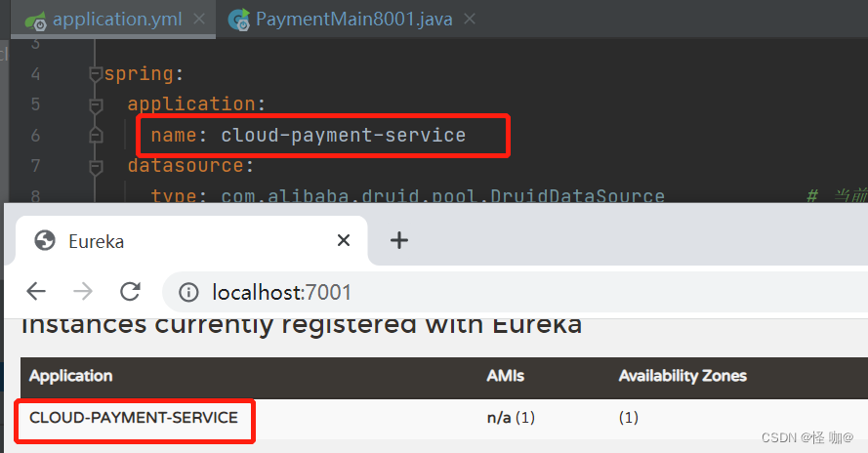Click the Eureka tab globe favicon
The width and height of the screenshot is (868, 453).
coord(45,241)
